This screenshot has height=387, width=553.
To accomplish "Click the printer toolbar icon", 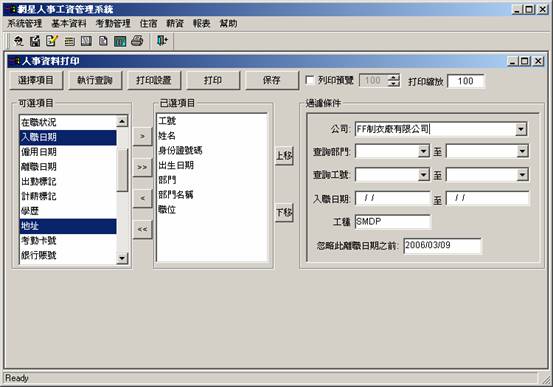I will (x=137, y=41).
